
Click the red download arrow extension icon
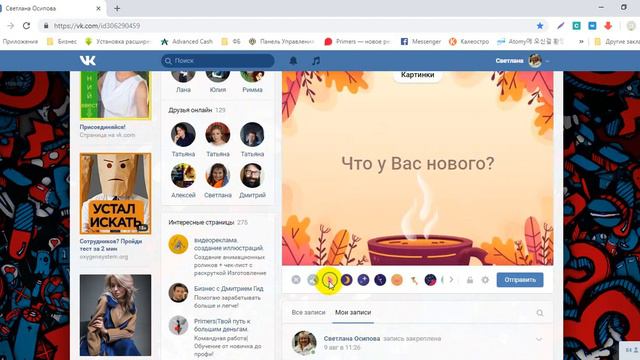click(x=608, y=26)
